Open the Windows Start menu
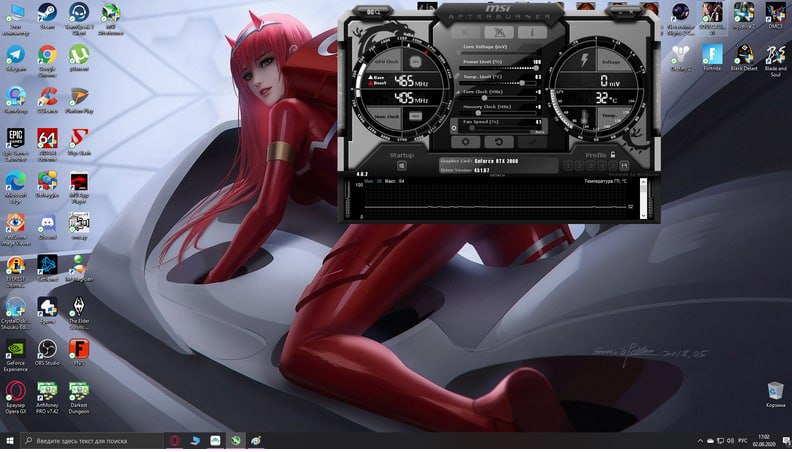This screenshot has height=452, width=792. tap(10, 441)
